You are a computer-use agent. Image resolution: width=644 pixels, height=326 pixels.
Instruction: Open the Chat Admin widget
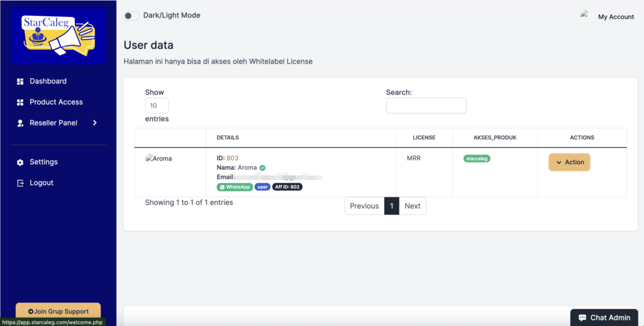click(x=604, y=318)
